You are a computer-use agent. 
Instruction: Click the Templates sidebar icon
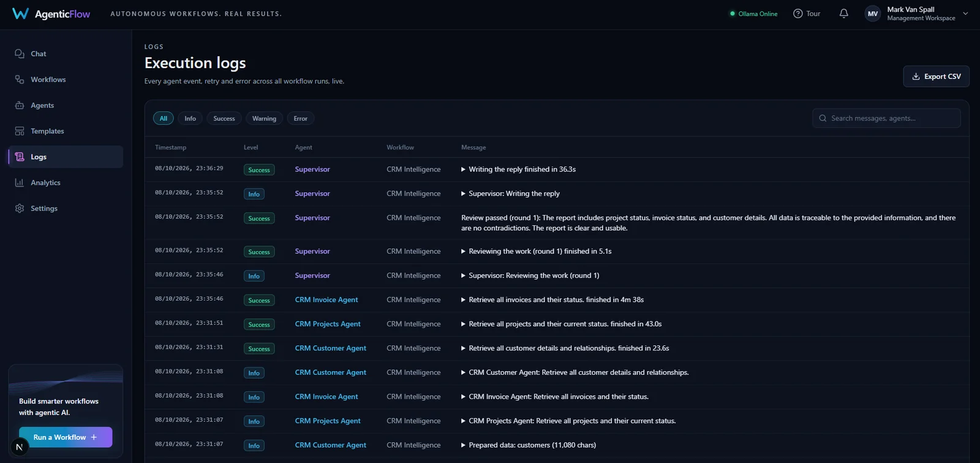(x=20, y=131)
